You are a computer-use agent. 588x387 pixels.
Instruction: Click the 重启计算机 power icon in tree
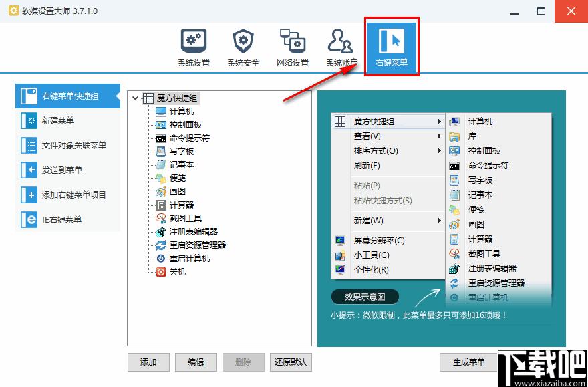tap(161, 259)
